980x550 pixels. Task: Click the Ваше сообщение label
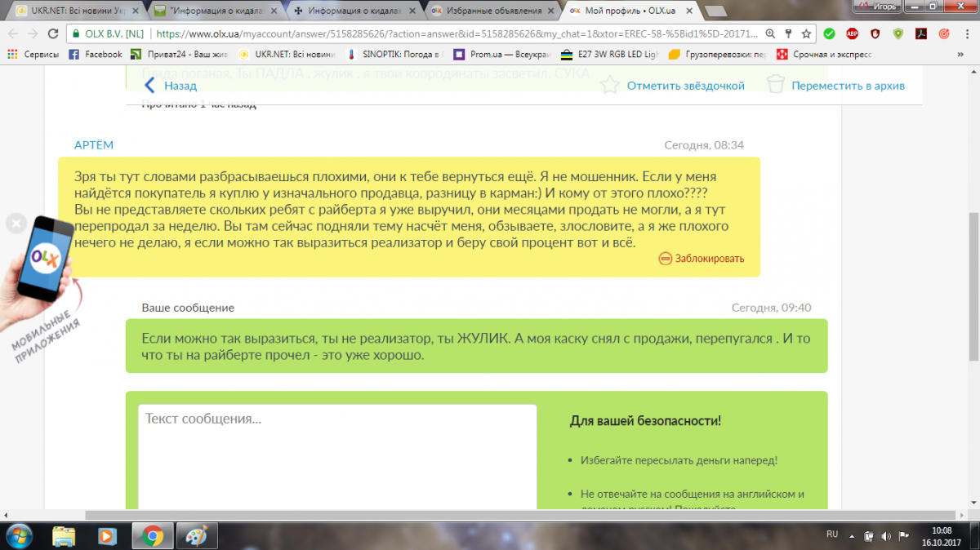coord(188,308)
